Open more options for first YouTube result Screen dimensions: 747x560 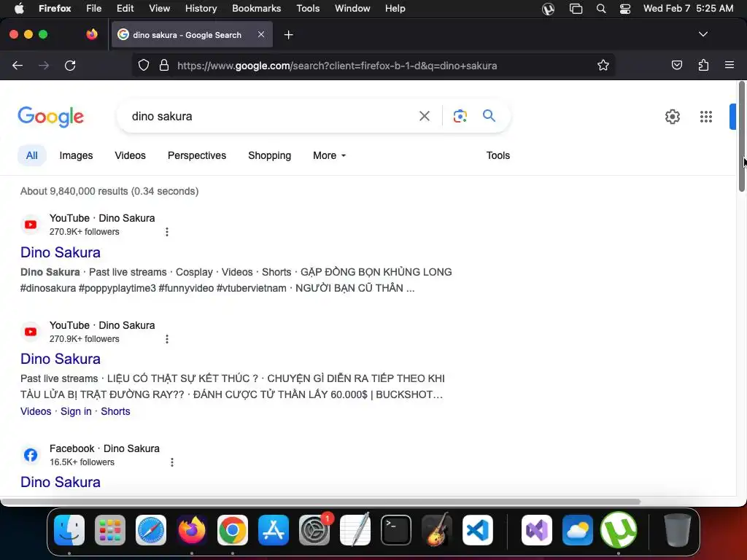[x=167, y=232]
